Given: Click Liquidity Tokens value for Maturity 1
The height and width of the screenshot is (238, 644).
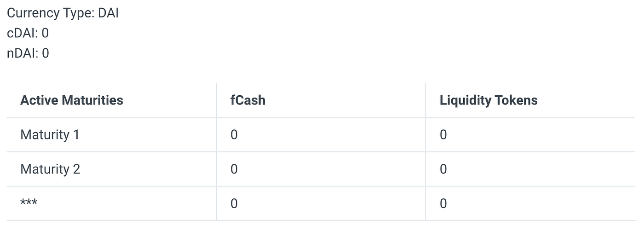Looking at the screenshot, I should tap(443, 135).
